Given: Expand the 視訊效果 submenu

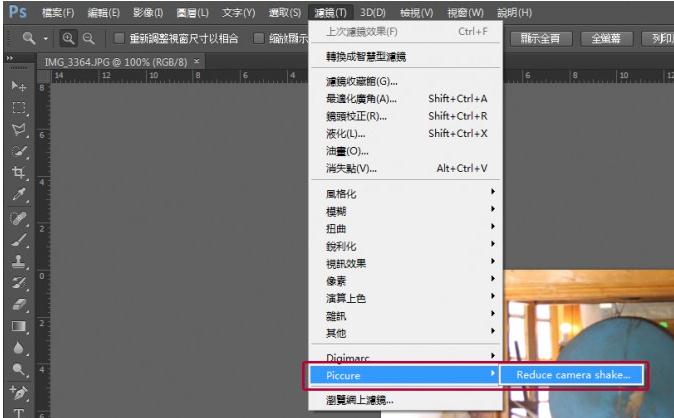Looking at the screenshot, I should pos(406,263).
